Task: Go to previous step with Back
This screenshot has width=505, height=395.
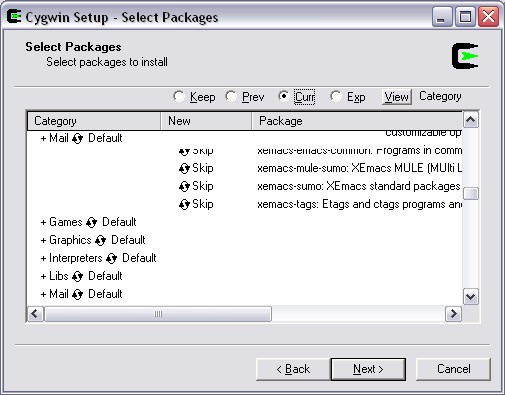Action: coord(293,369)
